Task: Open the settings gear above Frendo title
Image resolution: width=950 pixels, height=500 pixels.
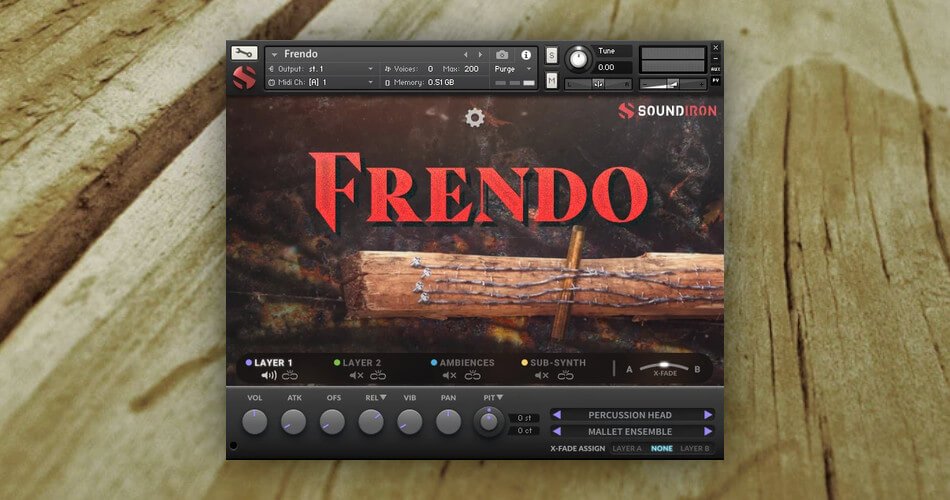Action: coord(474,118)
